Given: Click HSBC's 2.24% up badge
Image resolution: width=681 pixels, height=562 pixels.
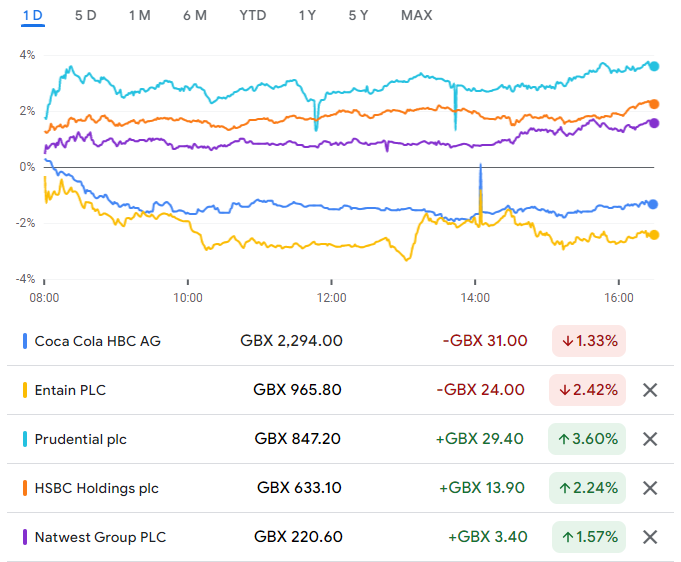Looking at the screenshot, I should pyautogui.click(x=587, y=488).
